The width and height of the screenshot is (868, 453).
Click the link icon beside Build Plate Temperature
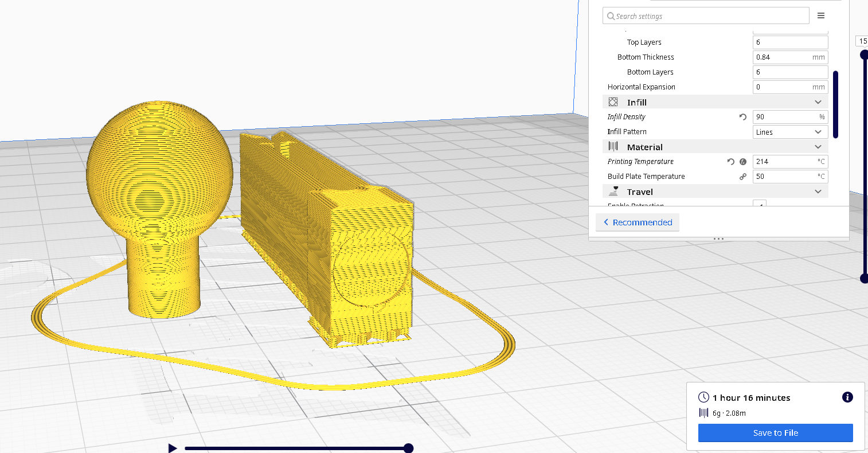click(x=743, y=177)
